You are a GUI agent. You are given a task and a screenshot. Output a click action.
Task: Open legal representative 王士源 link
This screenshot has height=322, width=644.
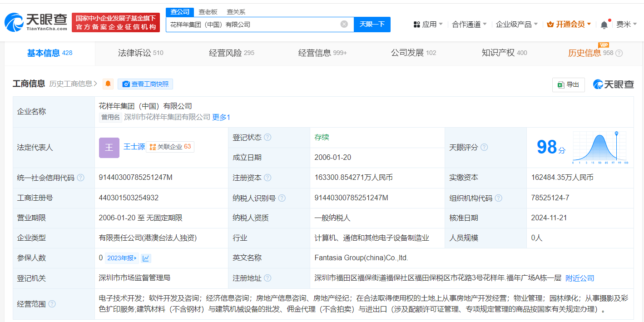coord(134,147)
